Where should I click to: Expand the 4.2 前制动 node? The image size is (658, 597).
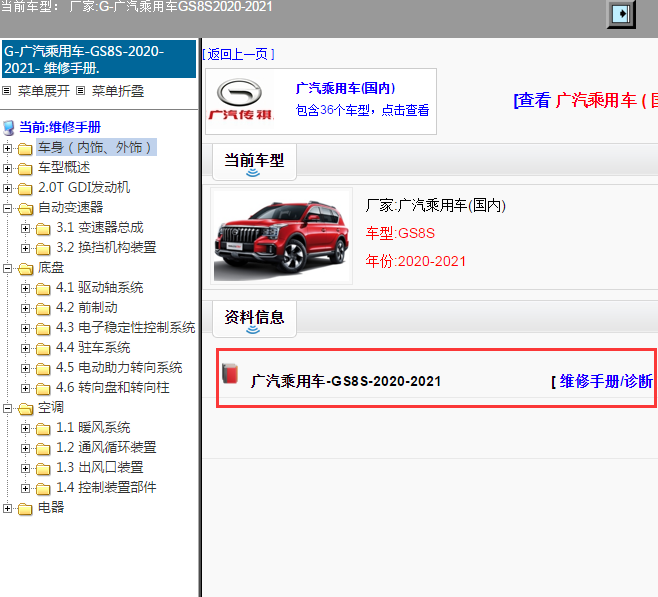25,308
